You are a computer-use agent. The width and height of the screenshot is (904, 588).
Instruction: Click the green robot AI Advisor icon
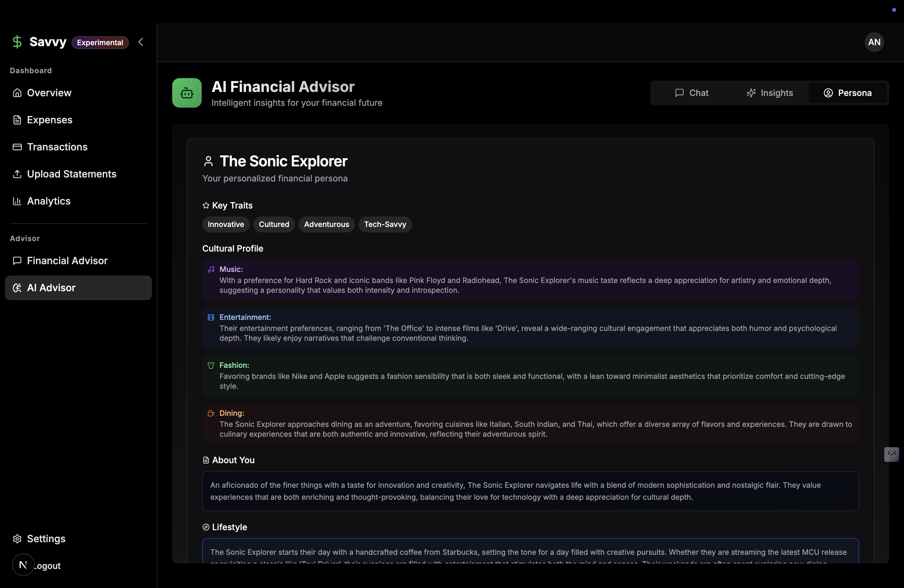[x=187, y=93]
